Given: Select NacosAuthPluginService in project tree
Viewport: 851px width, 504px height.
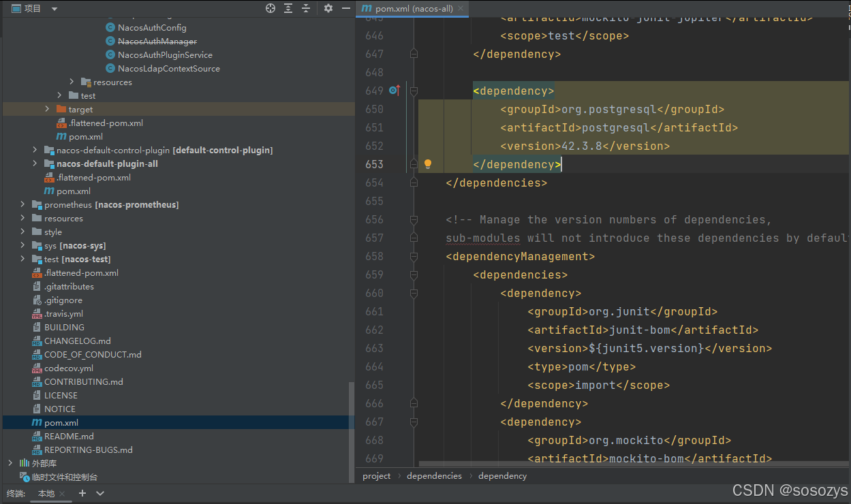Looking at the screenshot, I should coord(165,54).
